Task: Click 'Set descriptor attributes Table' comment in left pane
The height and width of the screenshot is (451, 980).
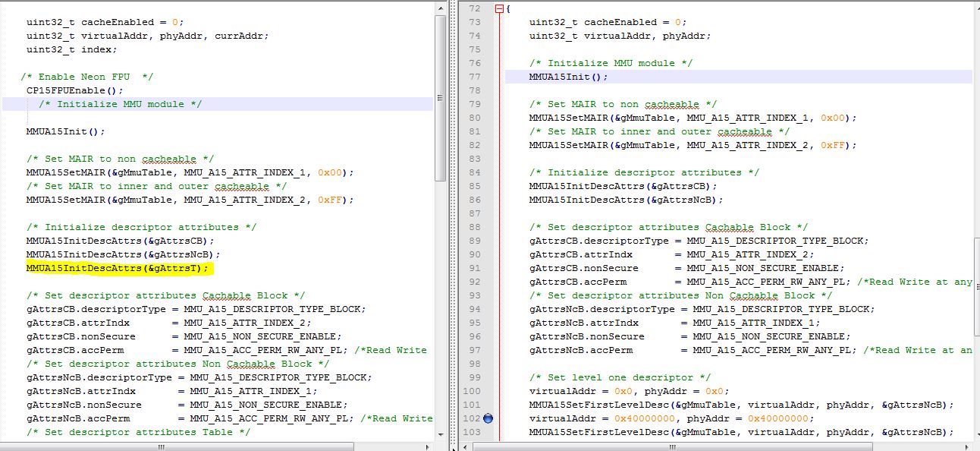Action: [139, 432]
